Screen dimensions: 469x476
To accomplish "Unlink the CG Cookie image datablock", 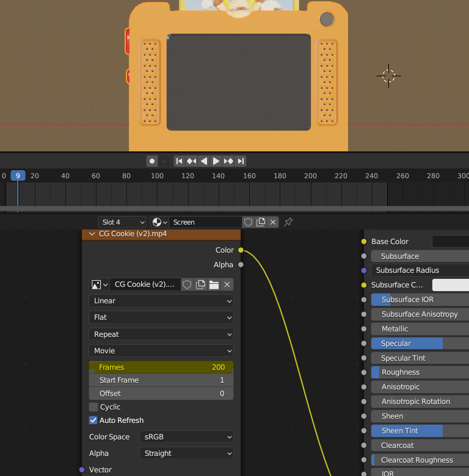I will click(x=227, y=284).
